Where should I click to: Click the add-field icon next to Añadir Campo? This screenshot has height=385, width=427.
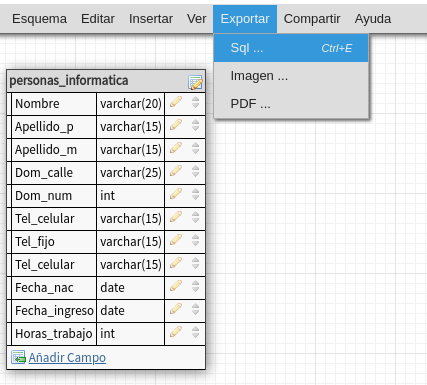point(18,357)
